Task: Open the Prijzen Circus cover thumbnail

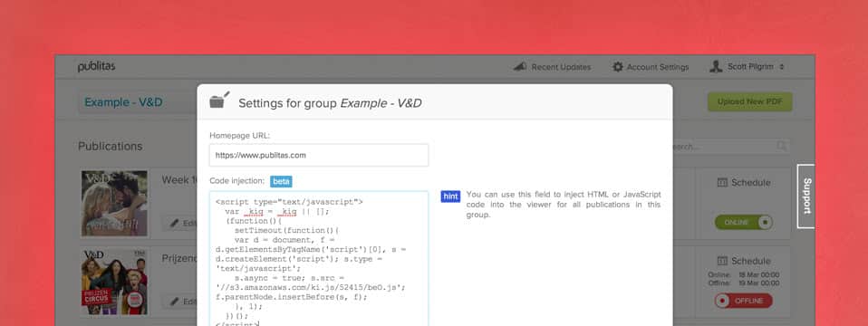Action: pyautogui.click(x=114, y=282)
